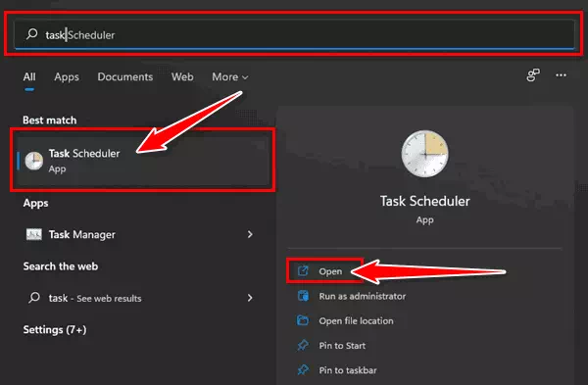
Task: Choose Run as administrator
Action: 362,296
